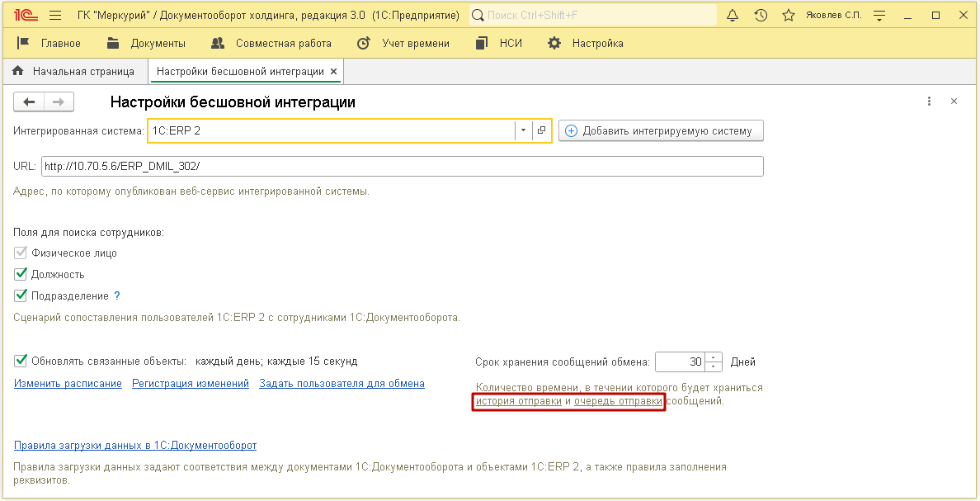Click the storage period days field
Image resolution: width=980 pixels, height=501 pixels.
[680, 362]
